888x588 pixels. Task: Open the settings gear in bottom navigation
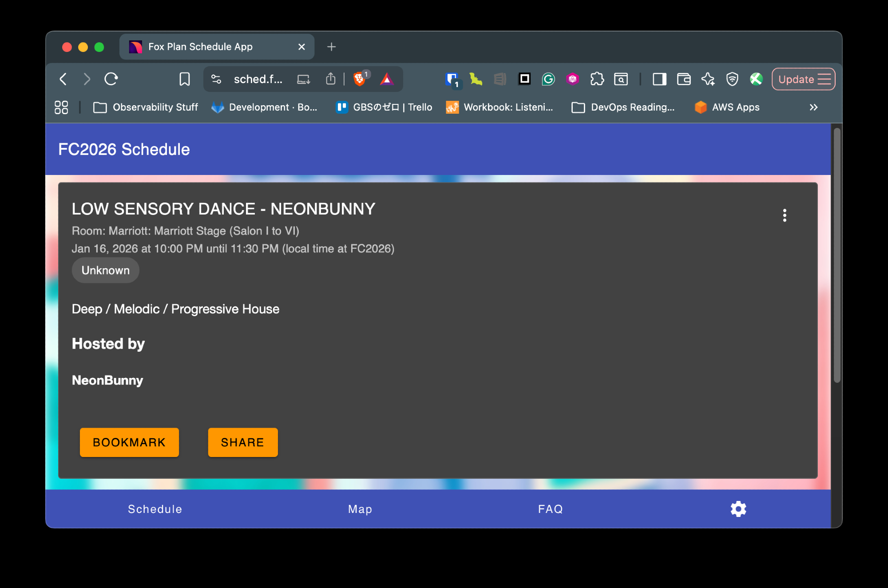738,509
